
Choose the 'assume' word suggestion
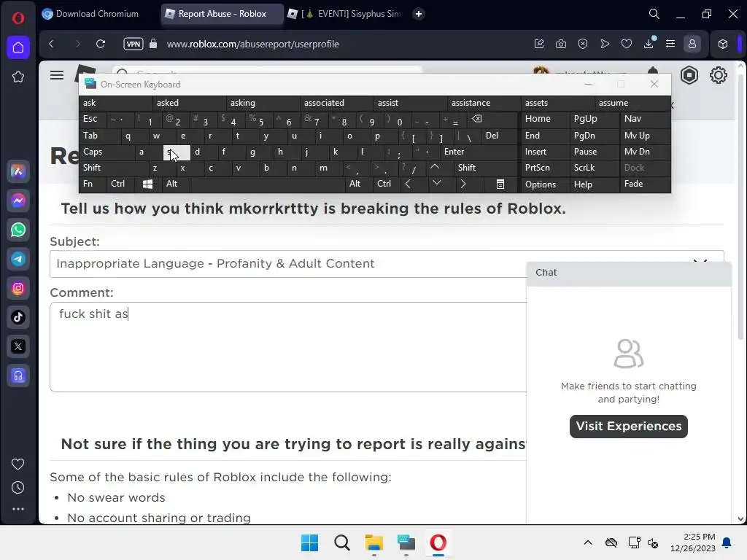(632, 103)
